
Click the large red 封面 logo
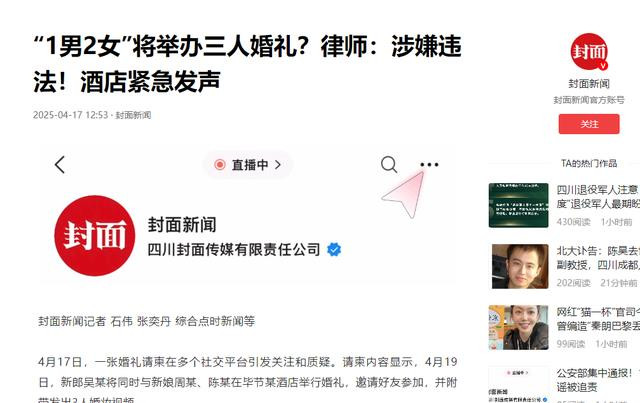click(95, 236)
